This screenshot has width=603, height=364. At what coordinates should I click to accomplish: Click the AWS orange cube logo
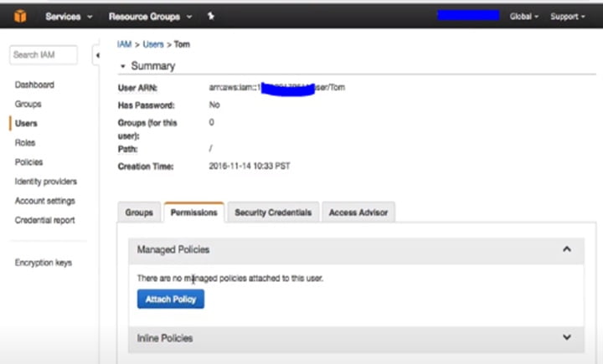(x=20, y=16)
